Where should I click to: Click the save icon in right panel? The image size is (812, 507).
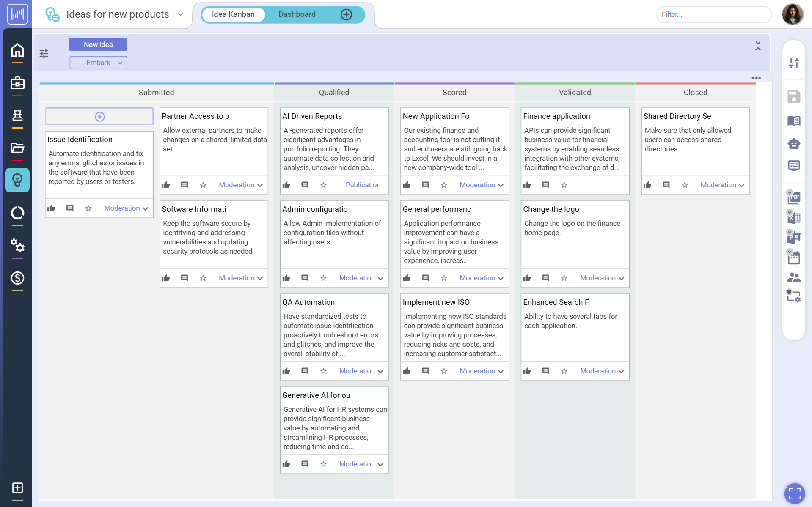[x=794, y=97]
